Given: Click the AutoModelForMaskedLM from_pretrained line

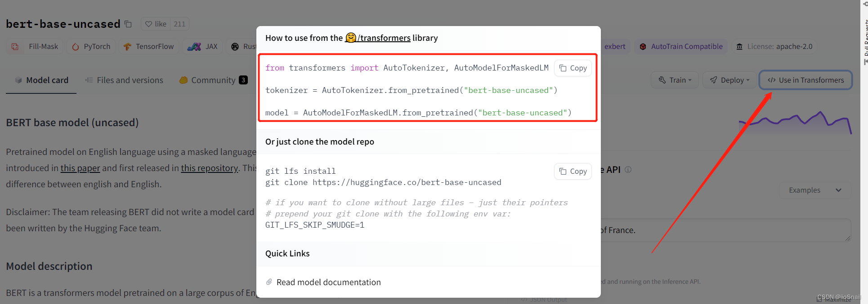Looking at the screenshot, I should (418, 113).
